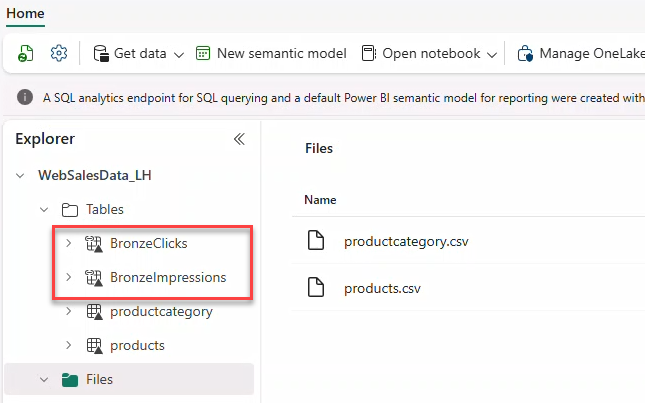Click the info icon on notification bar
Image resolution: width=645 pixels, height=403 pixels.
tap(26, 98)
